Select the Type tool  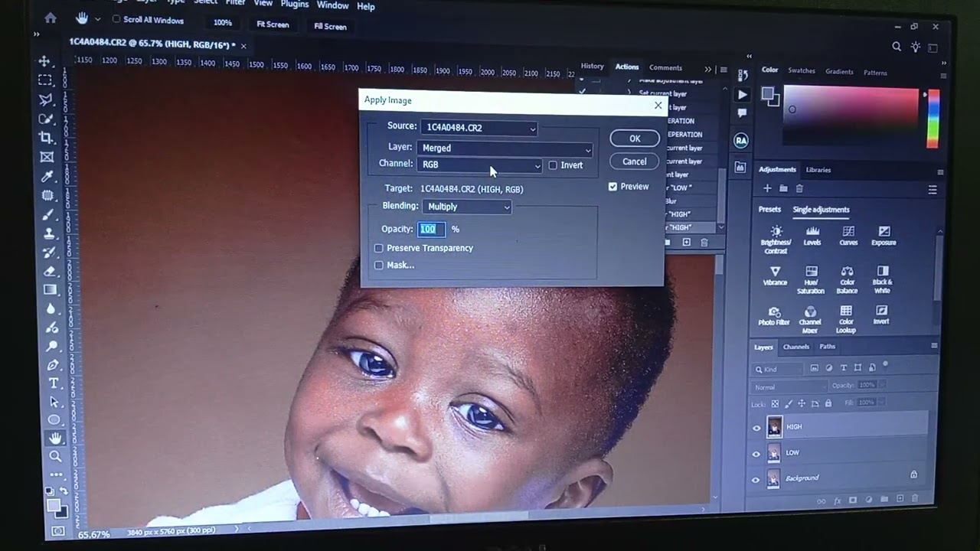[54, 383]
